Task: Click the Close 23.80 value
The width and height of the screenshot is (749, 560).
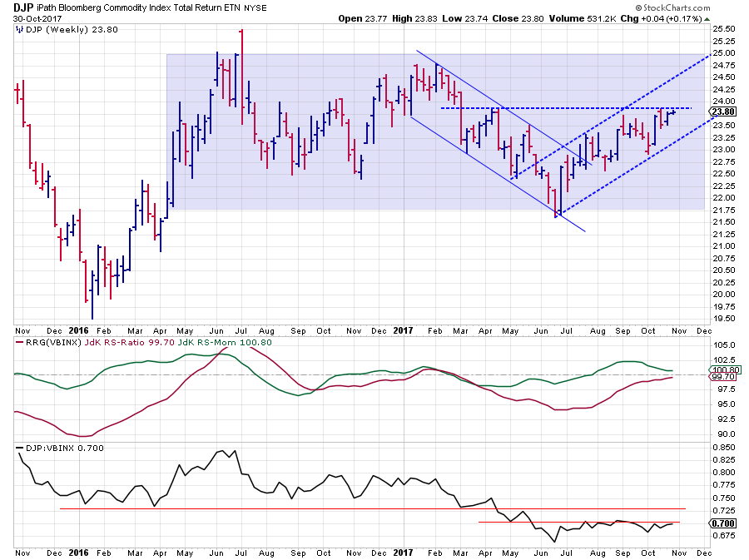Action: click(518, 18)
